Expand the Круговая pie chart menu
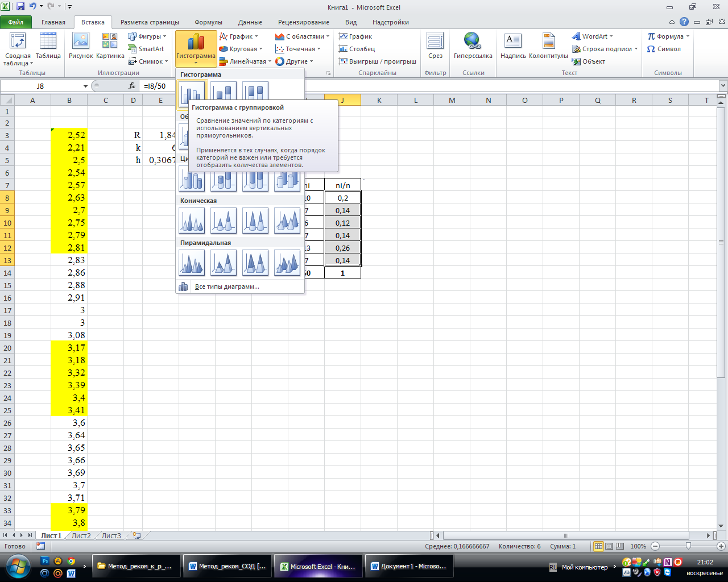Image resolution: width=728 pixels, height=582 pixels. tap(241, 49)
